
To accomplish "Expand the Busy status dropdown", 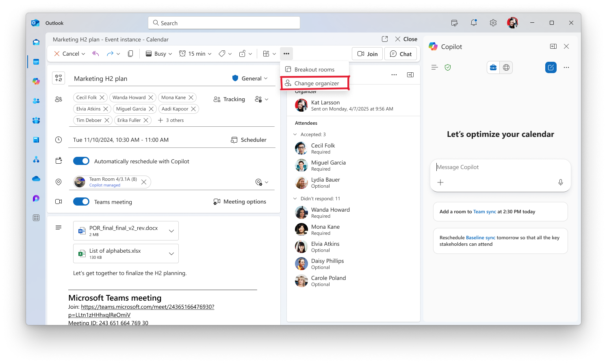I will [159, 54].
